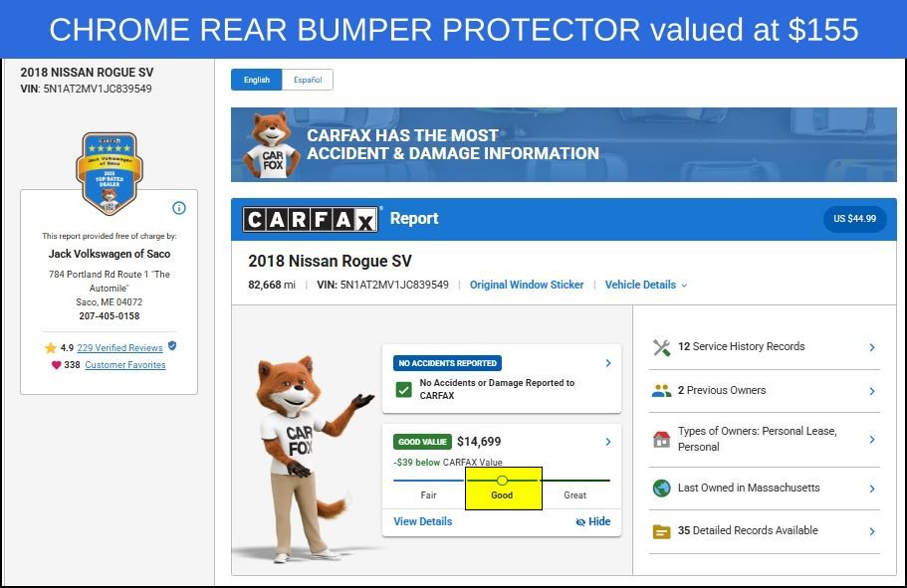Switch report language to English
Image resolution: width=907 pixels, height=588 pixels.
click(257, 80)
